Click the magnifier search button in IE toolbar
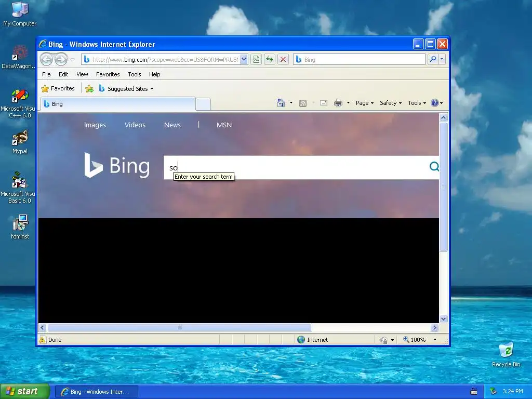532x399 pixels. tap(433, 59)
